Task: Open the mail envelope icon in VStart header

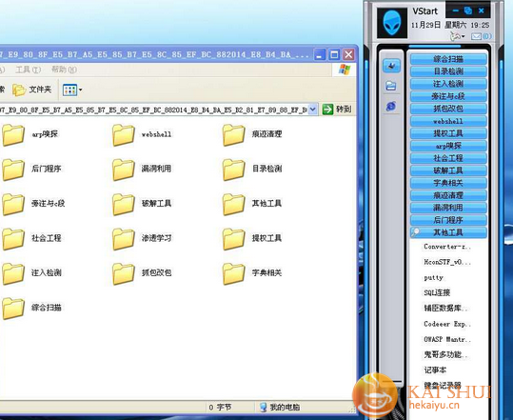Action: (x=476, y=36)
